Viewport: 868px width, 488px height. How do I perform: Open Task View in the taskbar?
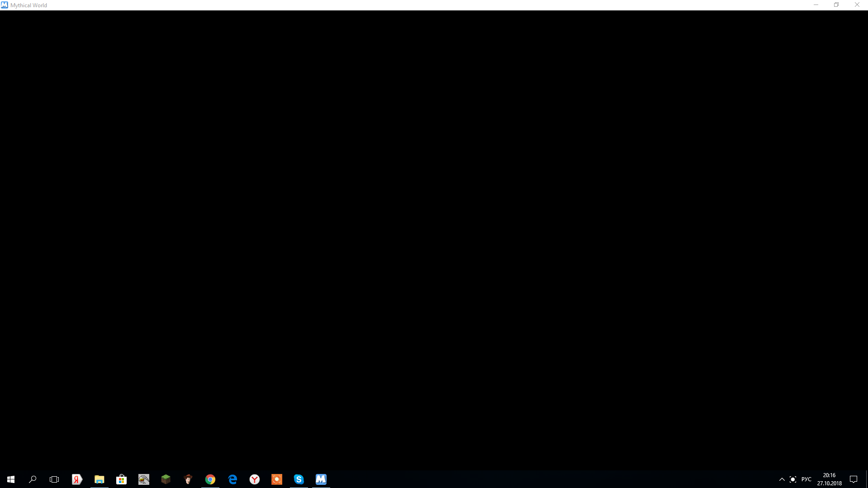point(54,479)
